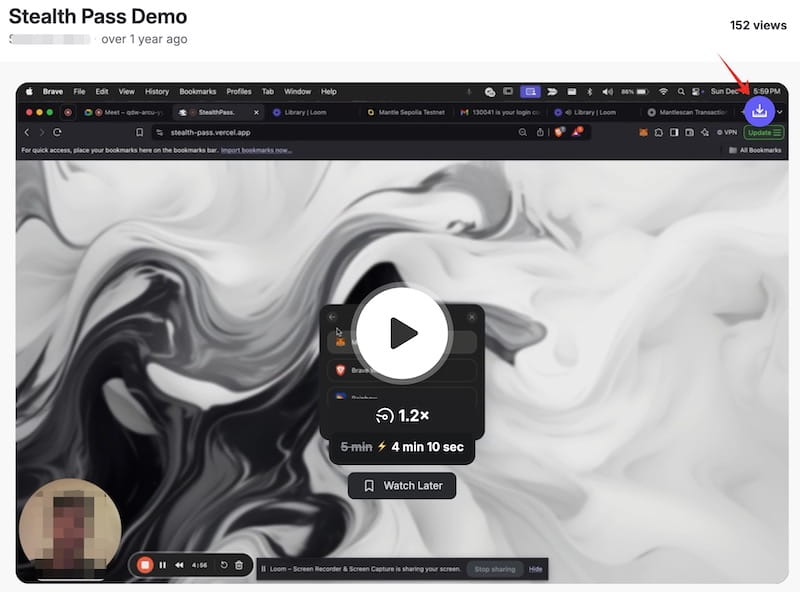The width and height of the screenshot is (800, 592).
Task: Close the StealthPass tab
Action: 256,112
